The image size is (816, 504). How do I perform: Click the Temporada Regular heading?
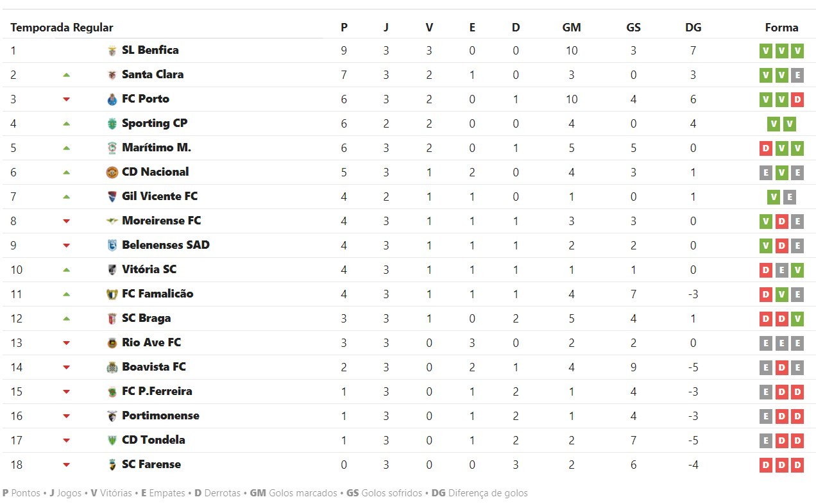[62, 28]
